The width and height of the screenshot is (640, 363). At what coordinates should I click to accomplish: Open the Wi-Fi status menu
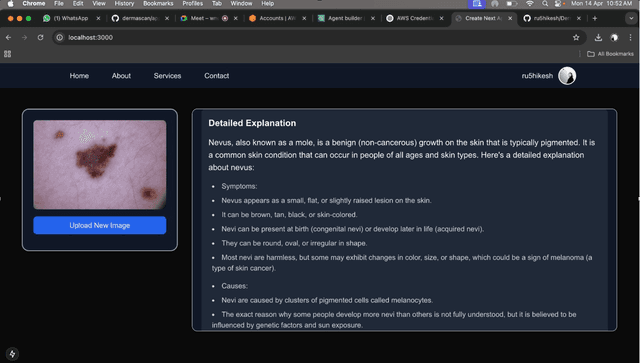530,4
